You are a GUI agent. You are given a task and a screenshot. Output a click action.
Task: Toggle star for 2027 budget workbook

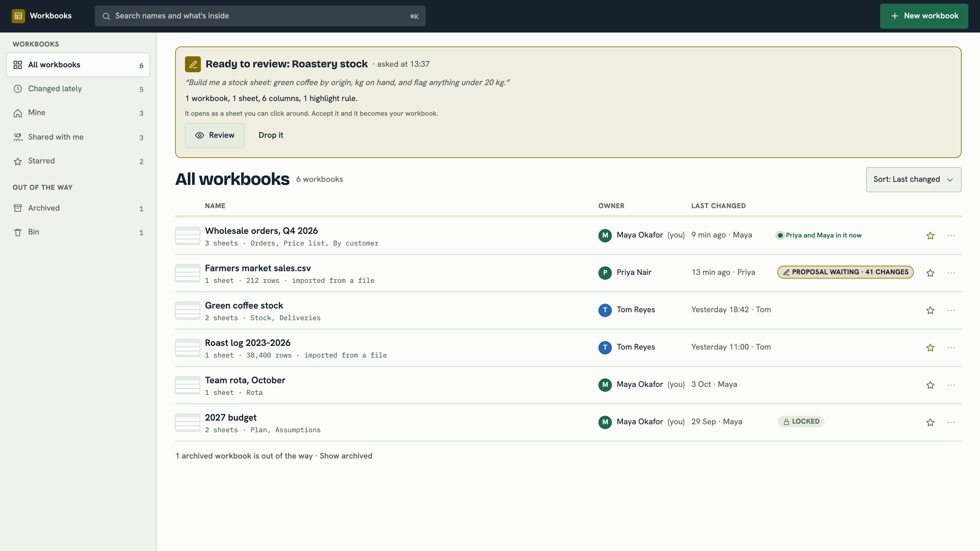pyautogui.click(x=930, y=422)
